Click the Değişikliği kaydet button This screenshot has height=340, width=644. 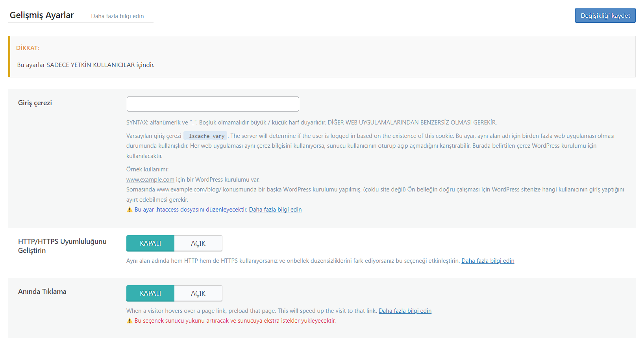[605, 15]
